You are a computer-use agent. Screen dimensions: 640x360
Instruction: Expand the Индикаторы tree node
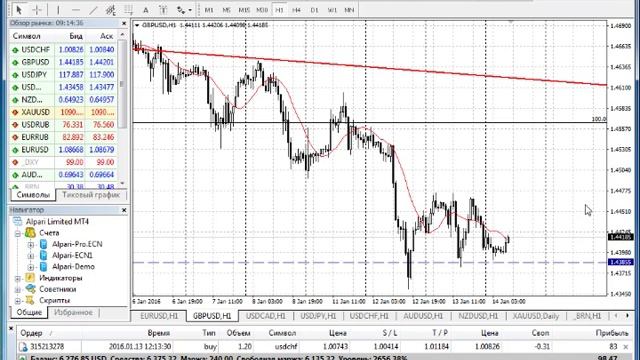[18, 278]
